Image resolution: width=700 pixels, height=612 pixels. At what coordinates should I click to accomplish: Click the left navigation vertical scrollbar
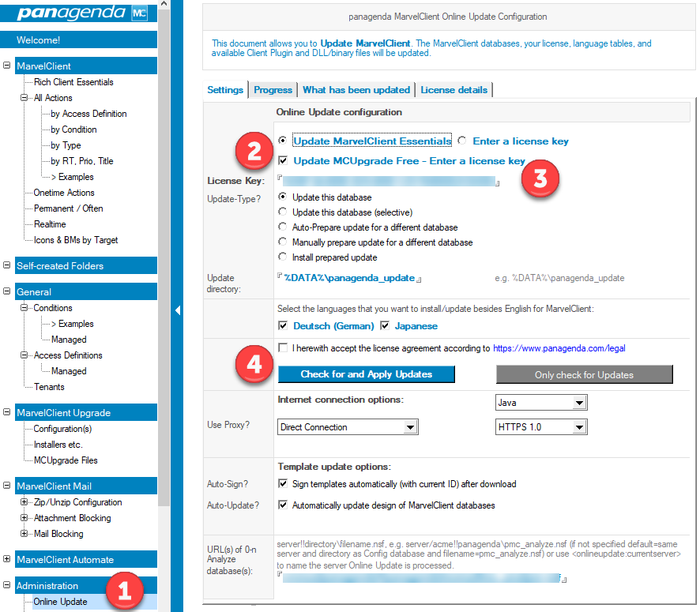[164, 257]
